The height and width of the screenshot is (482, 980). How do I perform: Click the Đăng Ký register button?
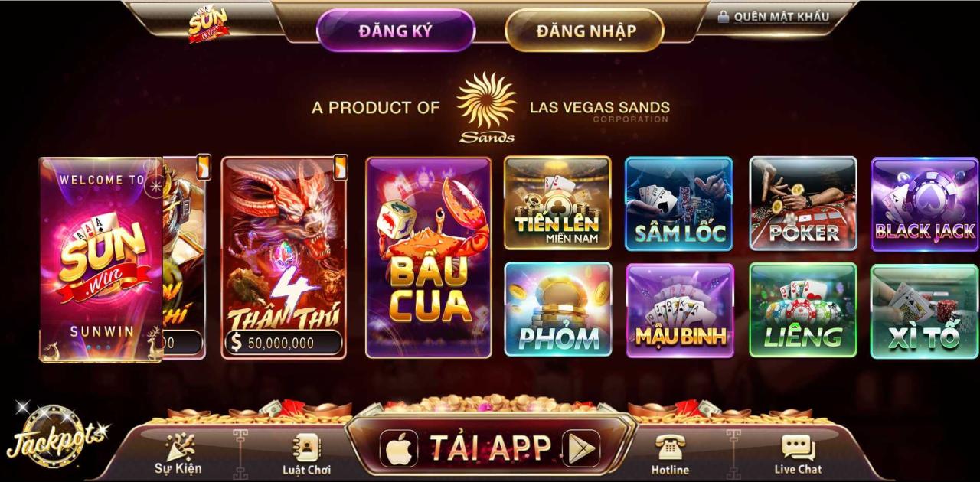pyautogui.click(x=396, y=31)
